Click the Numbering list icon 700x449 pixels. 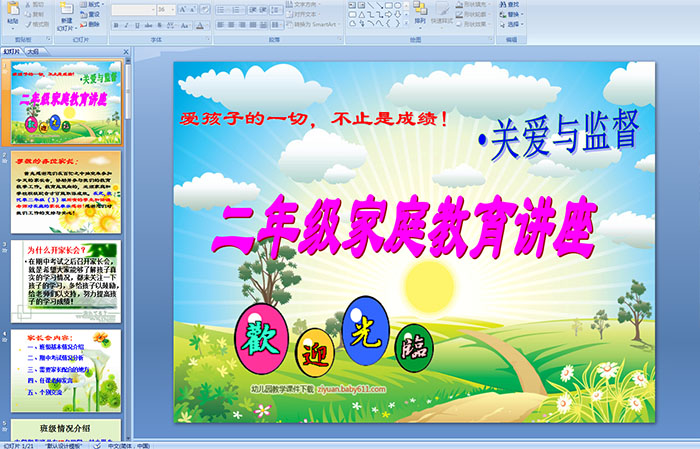tap(237, 9)
